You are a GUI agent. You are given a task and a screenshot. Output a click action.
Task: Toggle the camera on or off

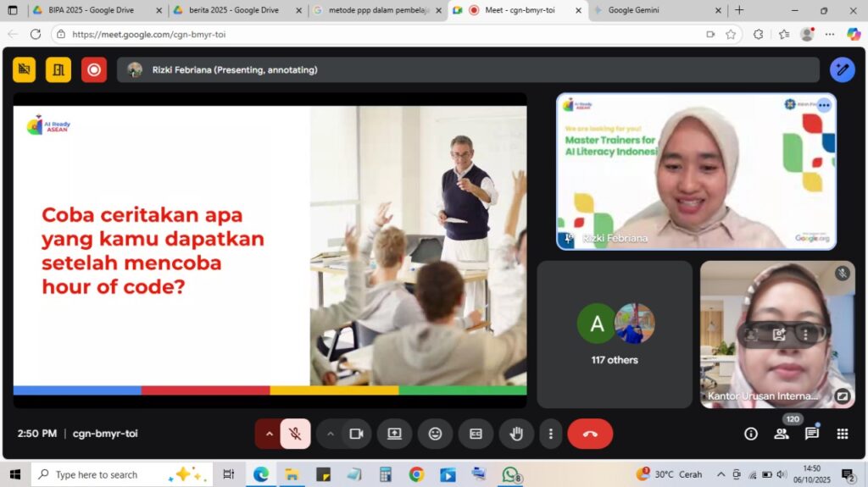coord(356,434)
